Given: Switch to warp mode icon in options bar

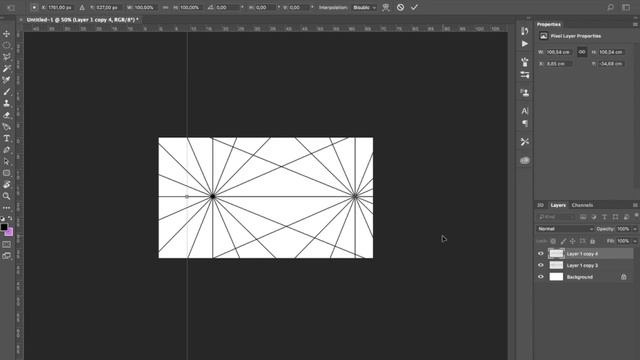Looking at the screenshot, I should (386, 7).
